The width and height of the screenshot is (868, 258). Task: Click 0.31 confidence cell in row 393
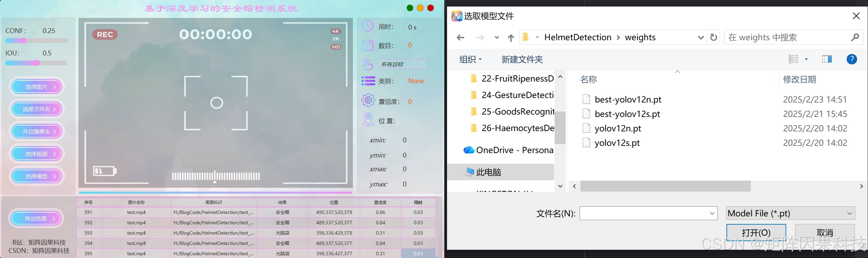[380, 233]
